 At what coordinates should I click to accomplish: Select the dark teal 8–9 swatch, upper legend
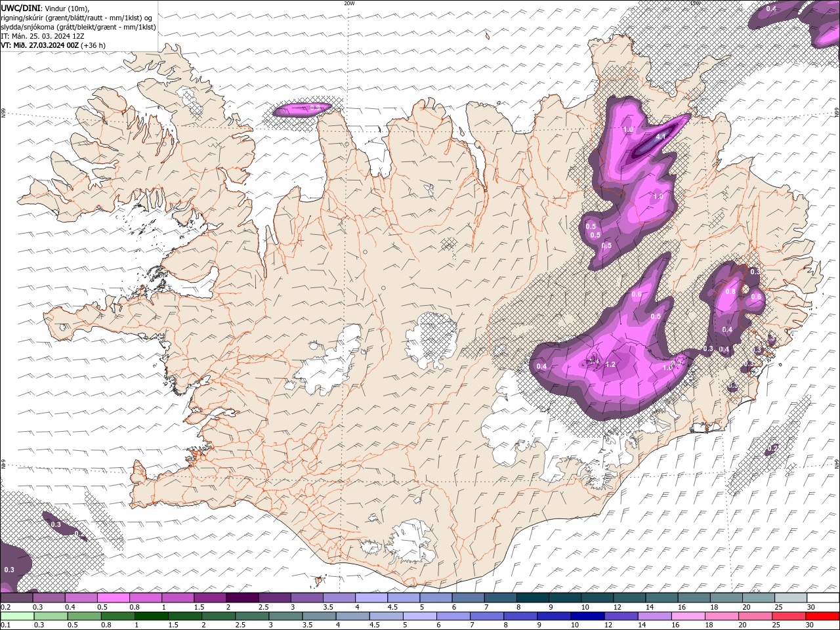(532, 598)
